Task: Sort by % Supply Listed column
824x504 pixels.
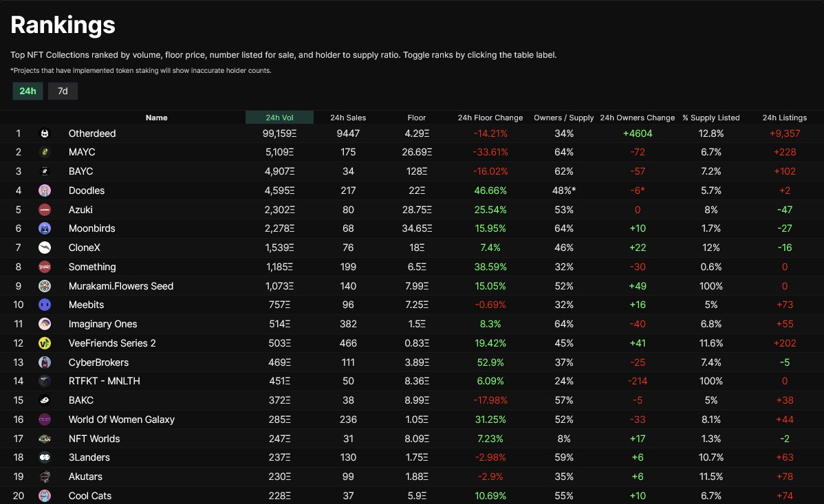Action: click(711, 118)
